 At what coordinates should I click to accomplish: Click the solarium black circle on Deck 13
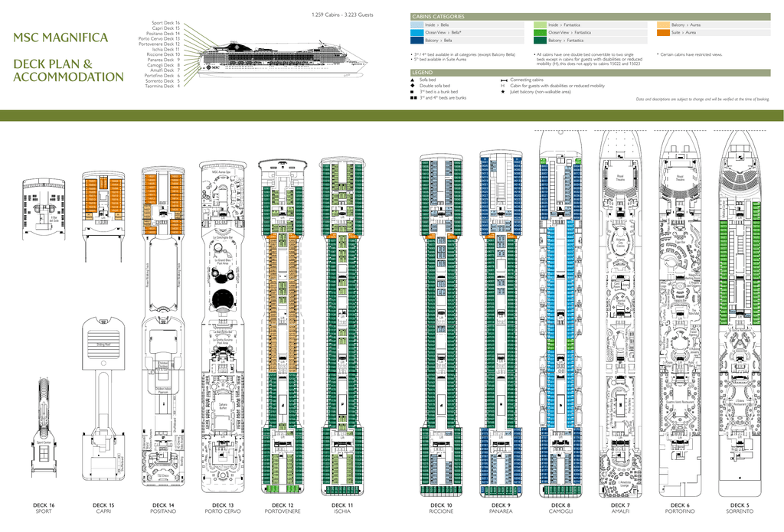tap(223, 299)
